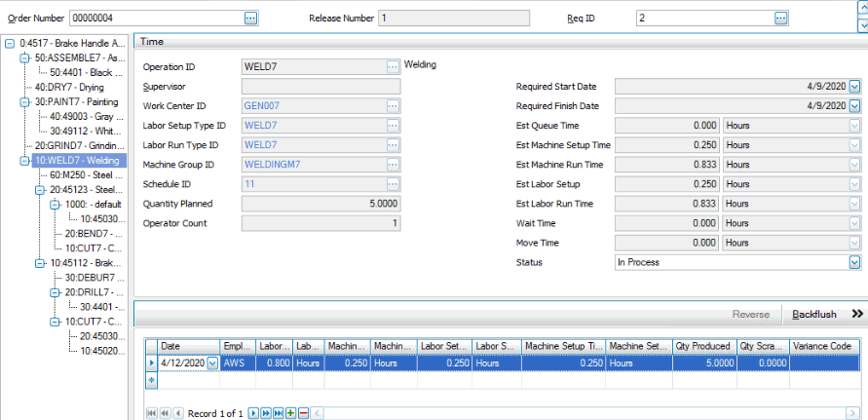Image resolution: width=868 pixels, height=420 pixels.
Task: Click the double chevron next to Backflush
Action: [x=857, y=314]
